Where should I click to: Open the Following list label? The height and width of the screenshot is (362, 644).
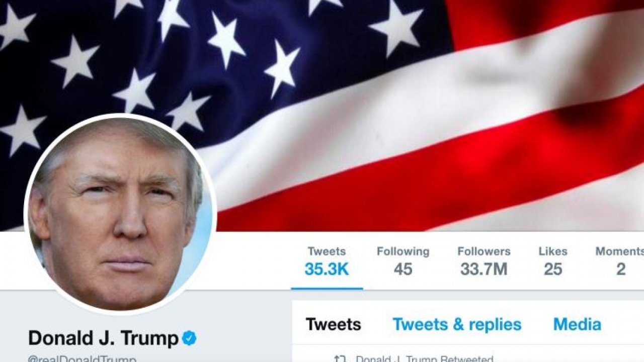pyautogui.click(x=403, y=252)
